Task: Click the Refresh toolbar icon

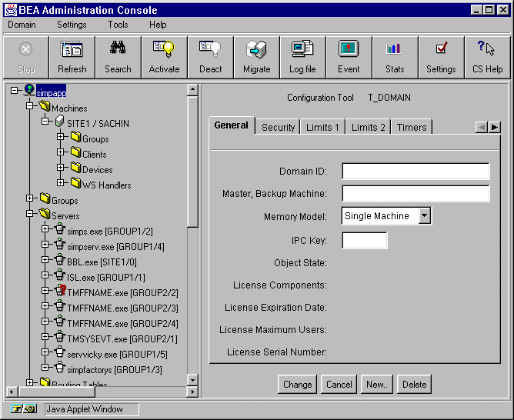Action: click(72, 50)
